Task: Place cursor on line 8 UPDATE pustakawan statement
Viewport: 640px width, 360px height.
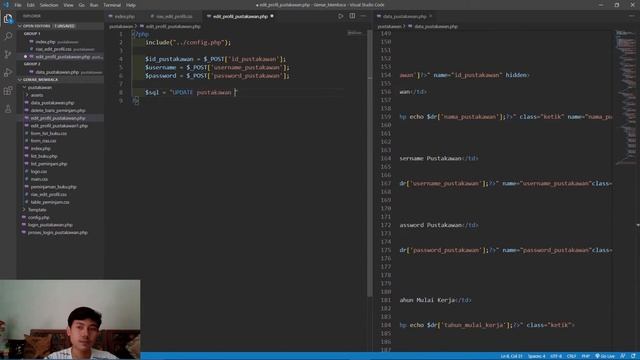Action: click(x=191, y=92)
